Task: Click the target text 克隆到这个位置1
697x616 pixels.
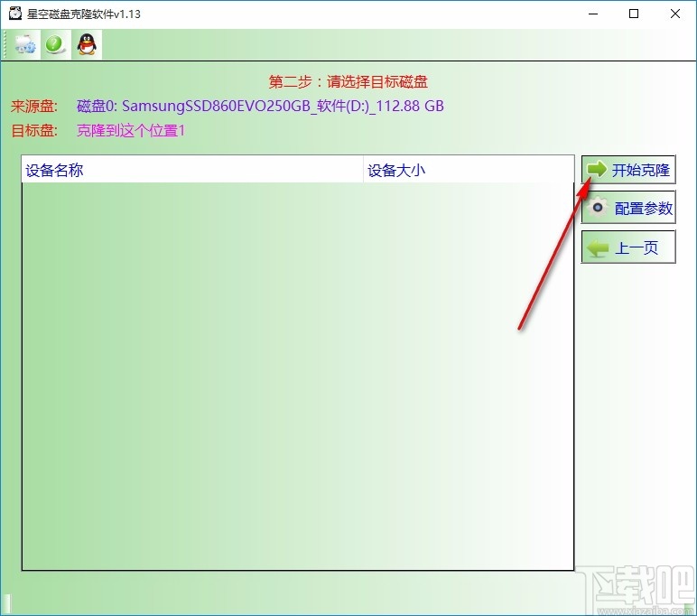Action: pos(131,130)
